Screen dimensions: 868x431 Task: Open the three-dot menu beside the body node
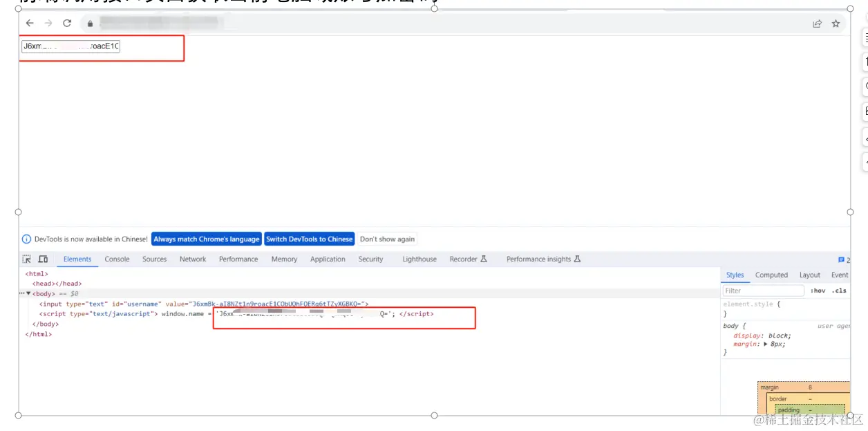coord(22,294)
